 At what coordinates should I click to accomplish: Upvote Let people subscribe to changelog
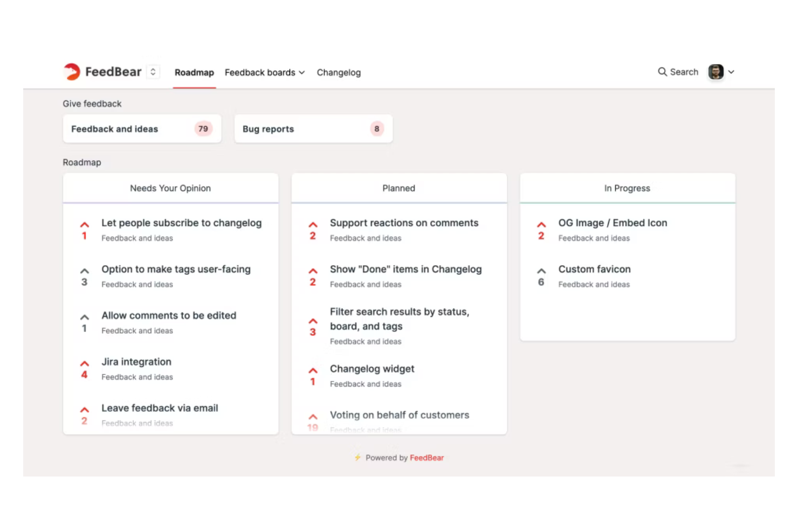(x=85, y=225)
